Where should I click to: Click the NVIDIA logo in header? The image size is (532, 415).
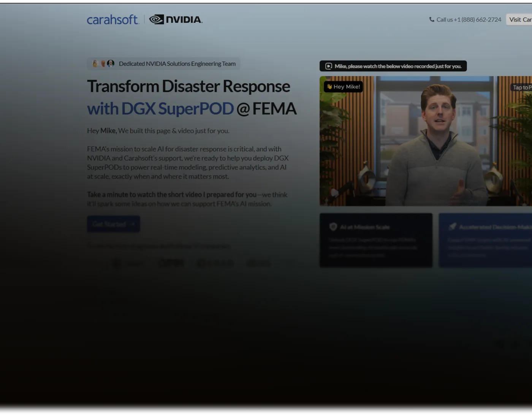[x=176, y=19]
